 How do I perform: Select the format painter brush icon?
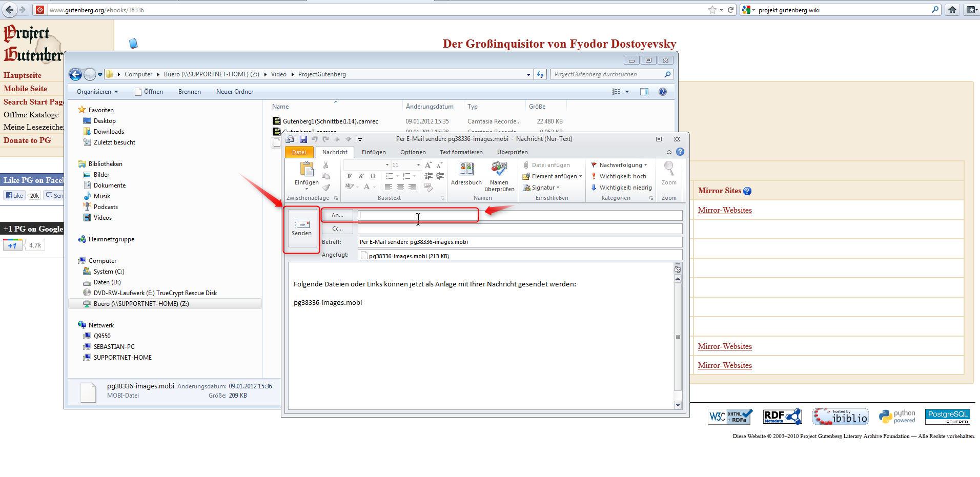[325, 188]
